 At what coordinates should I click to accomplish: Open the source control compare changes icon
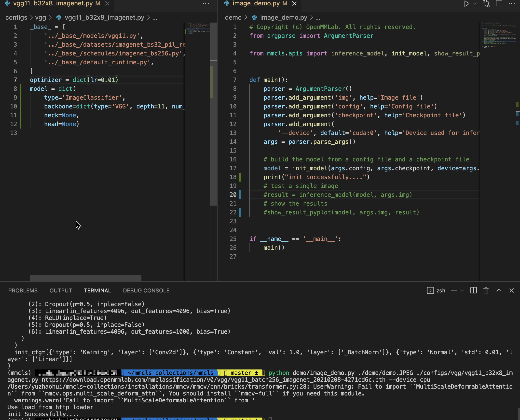(486, 4)
